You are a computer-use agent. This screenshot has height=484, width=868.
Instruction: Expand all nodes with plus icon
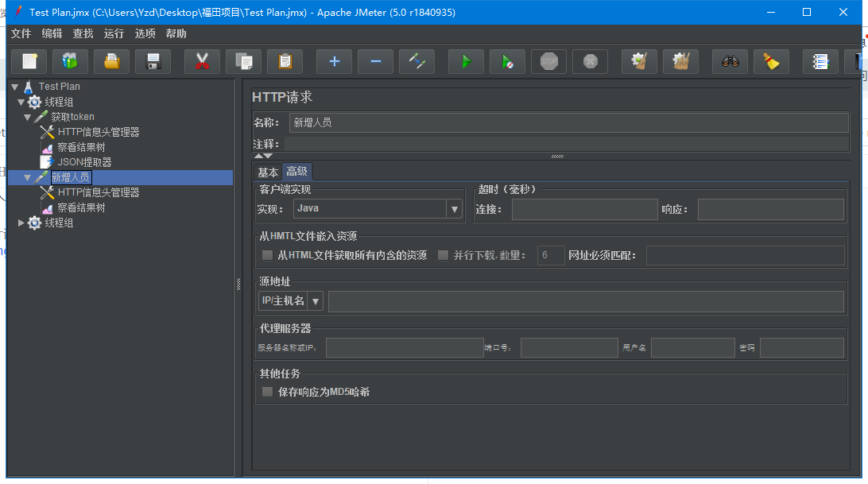(335, 61)
